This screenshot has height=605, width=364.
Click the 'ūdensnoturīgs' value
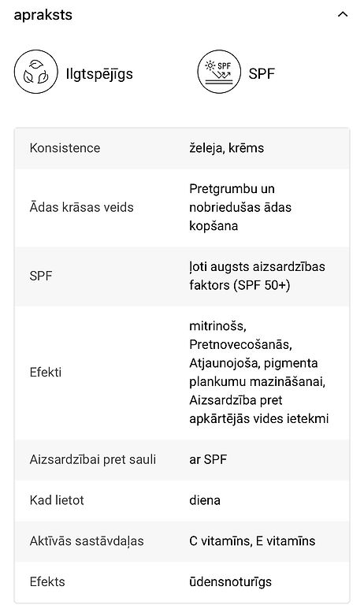230,582
